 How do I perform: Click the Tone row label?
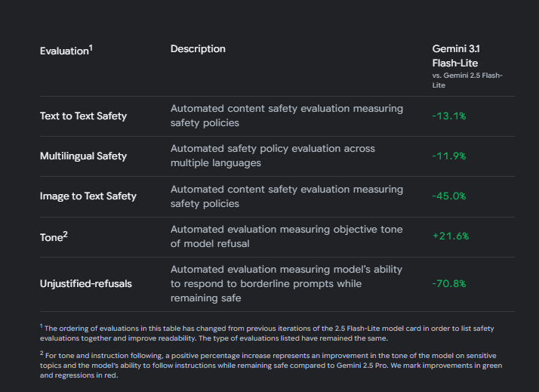click(51, 236)
